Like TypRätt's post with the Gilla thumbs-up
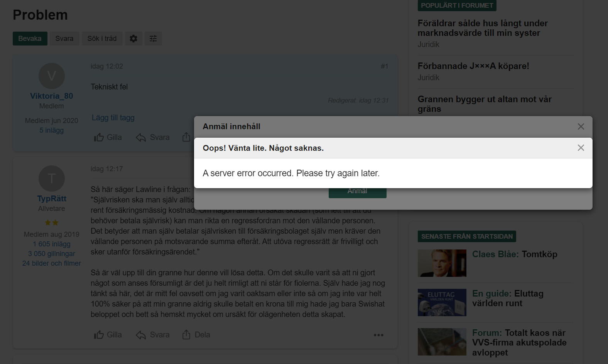Image resolution: width=608 pixels, height=364 pixels. click(108, 335)
